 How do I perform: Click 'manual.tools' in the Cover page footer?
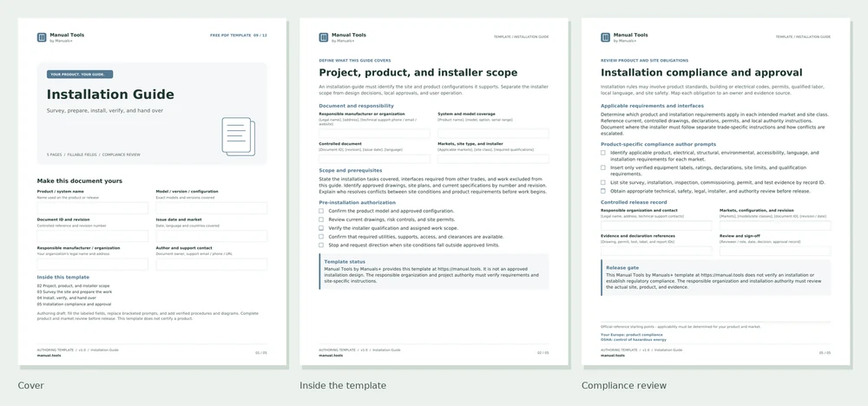pyautogui.click(x=49, y=355)
